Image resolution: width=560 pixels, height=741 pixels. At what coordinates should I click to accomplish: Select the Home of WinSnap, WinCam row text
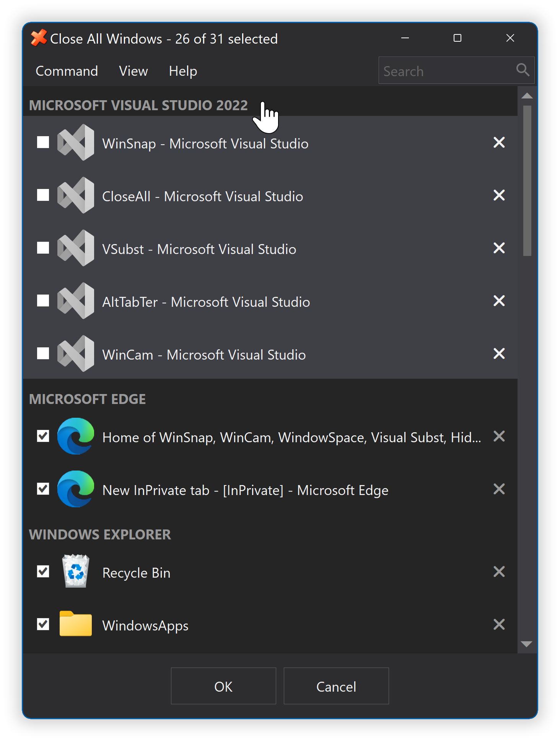(x=292, y=437)
